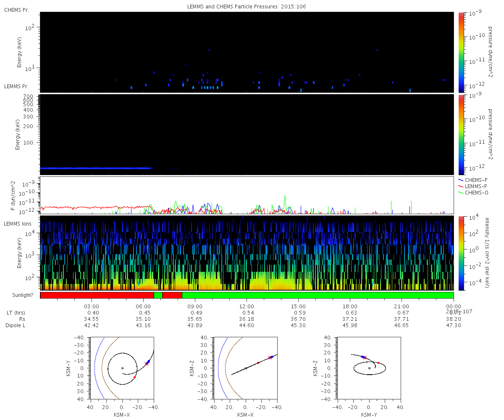Click the CHEMS pressure panel color bar
This screenshot has width=504, height=420.
pyautogui.click(x=461, y=52)
